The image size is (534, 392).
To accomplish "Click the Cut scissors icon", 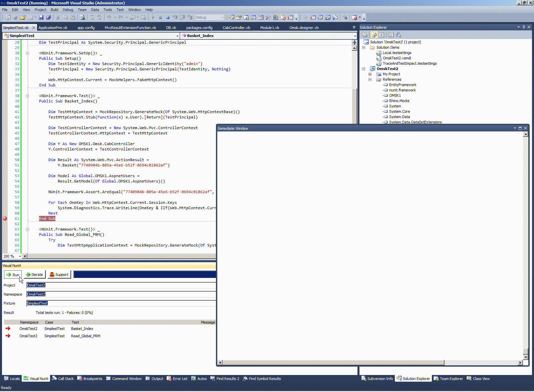I will 58,17.
